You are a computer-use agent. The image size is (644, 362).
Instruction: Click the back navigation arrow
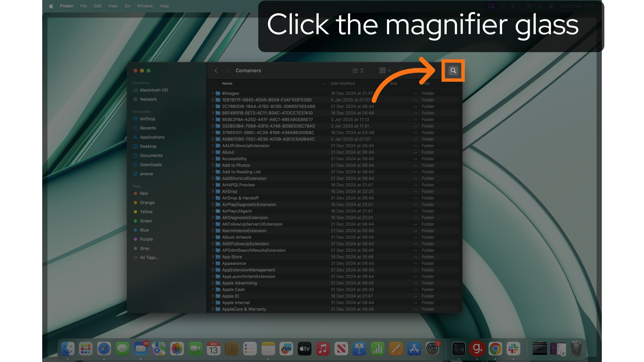(x=216, y=70)
